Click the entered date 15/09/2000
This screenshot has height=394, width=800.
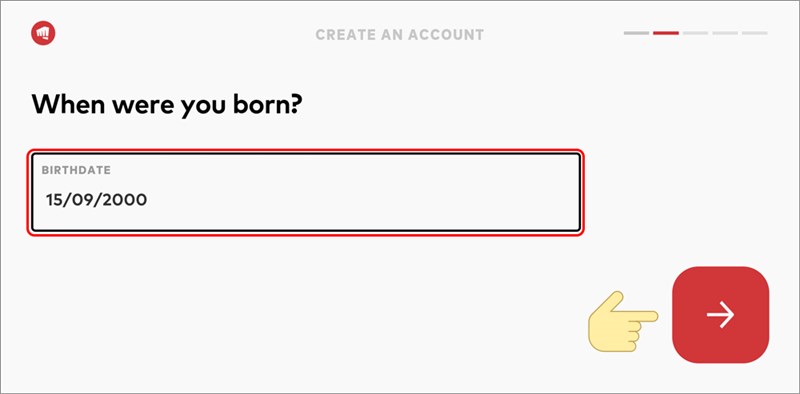(96, 200)
